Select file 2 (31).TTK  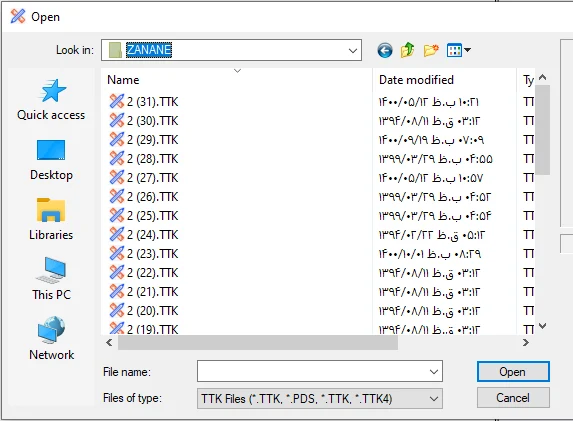click(x=143, y=102)
